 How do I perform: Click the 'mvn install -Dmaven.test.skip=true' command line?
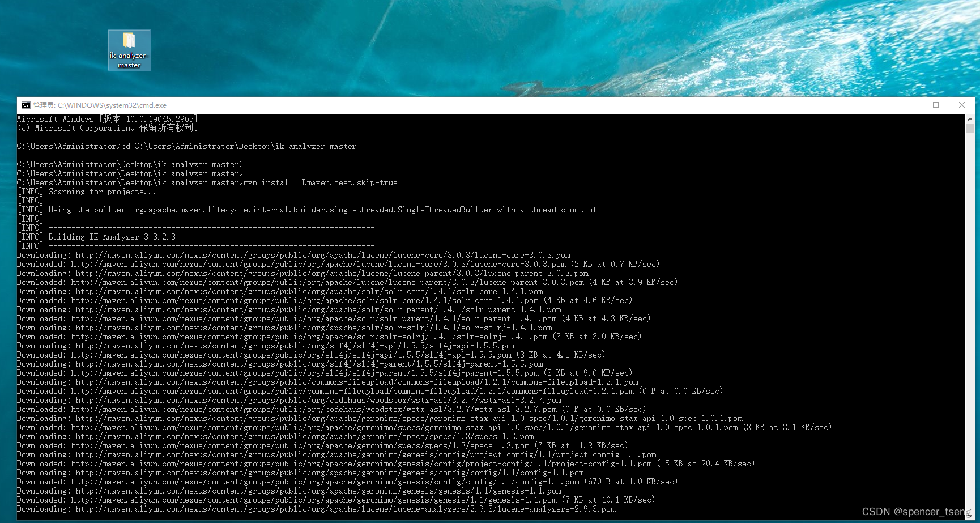[207, 182]
